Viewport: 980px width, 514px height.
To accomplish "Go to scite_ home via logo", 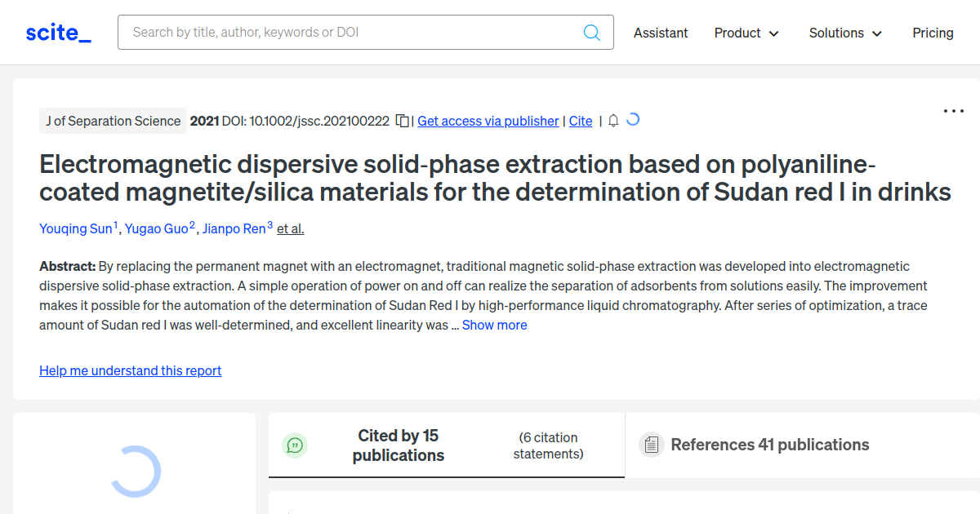I will coord(59,33).
